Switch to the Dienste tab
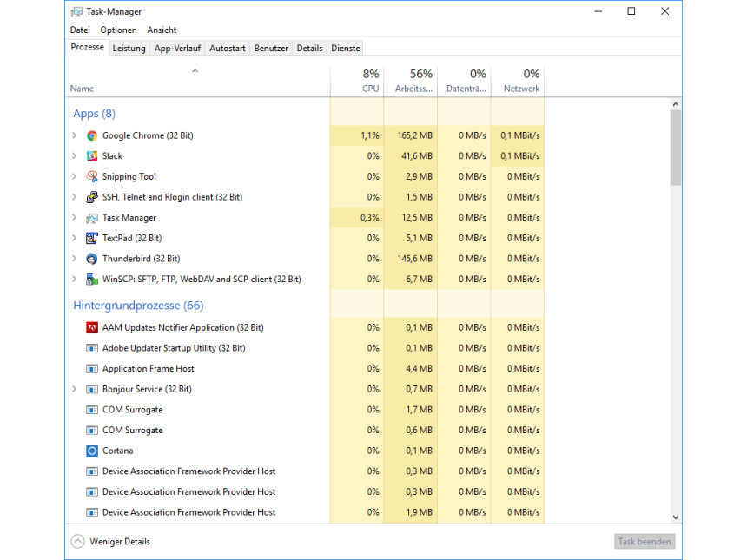The width and height of the screenshot is (747, 560). (346, 48)
